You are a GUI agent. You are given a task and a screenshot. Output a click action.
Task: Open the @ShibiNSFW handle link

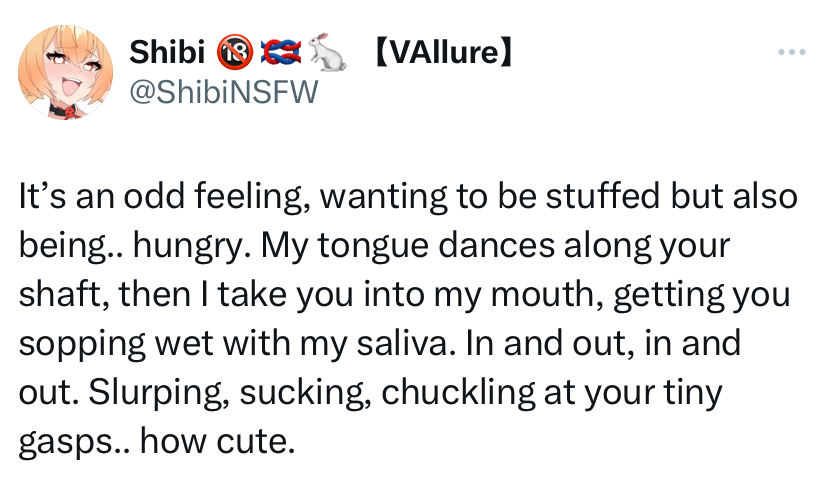click(223, 91)
